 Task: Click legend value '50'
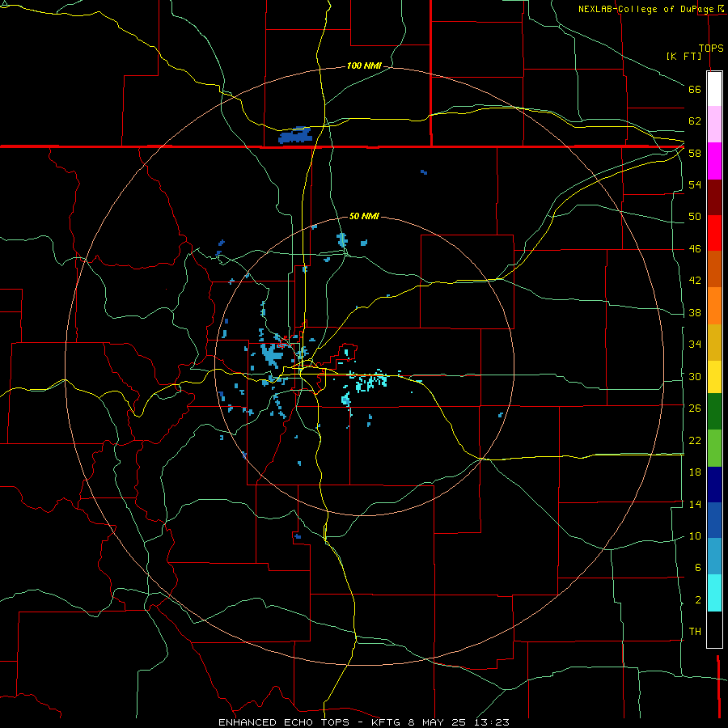point(695,216)
